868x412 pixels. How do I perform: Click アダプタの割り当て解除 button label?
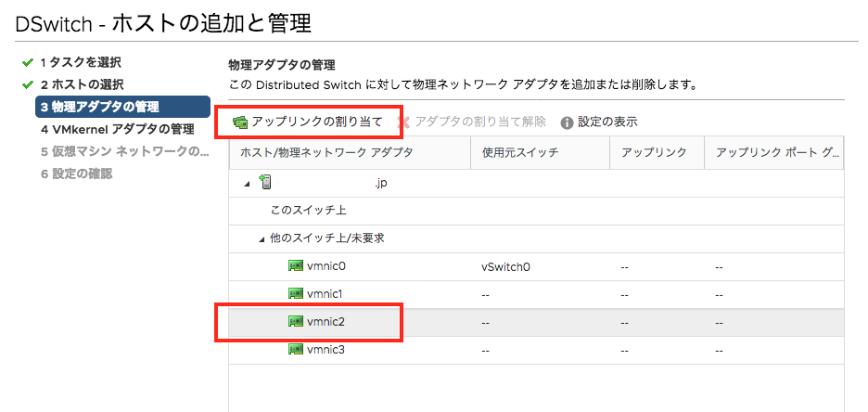coord(480,122)
